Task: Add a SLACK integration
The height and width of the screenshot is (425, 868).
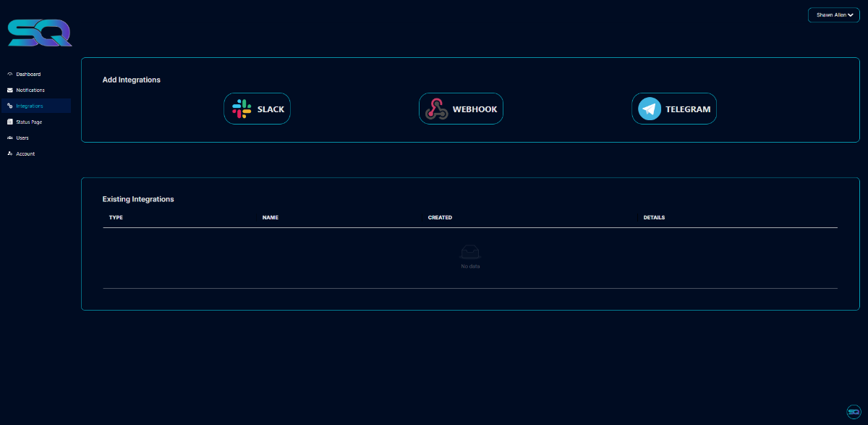Action: [x=257, y=109]
